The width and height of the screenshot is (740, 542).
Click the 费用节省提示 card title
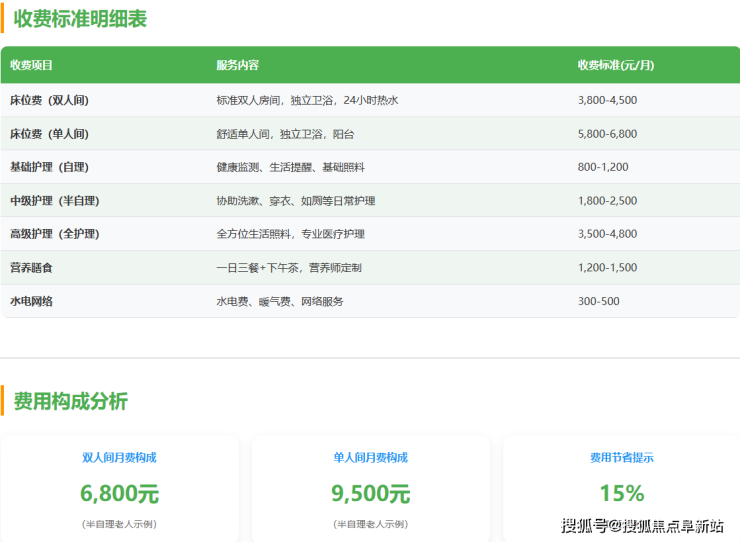click(621, 458)
